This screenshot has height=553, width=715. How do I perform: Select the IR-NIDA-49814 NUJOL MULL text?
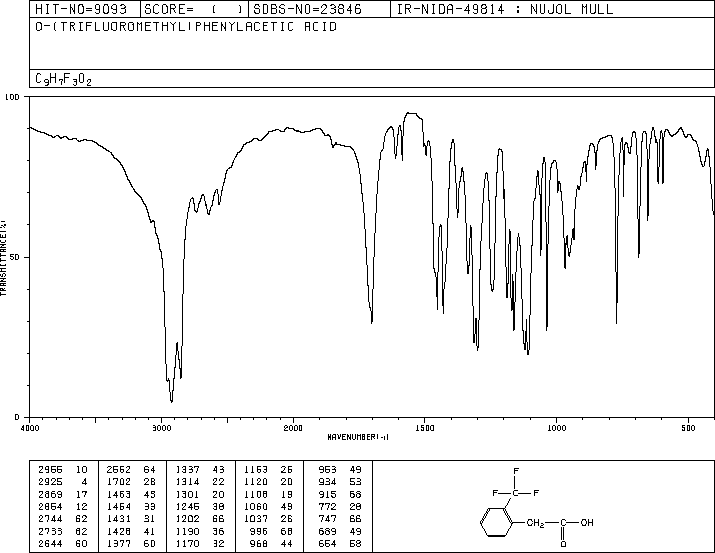coord(505,9)
